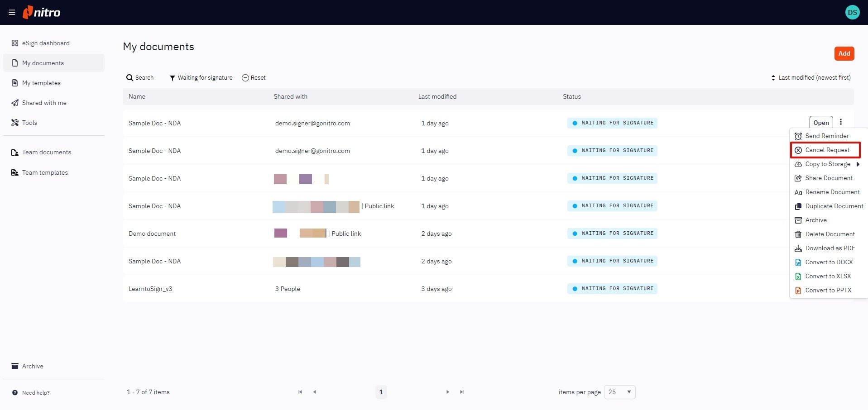
Task: Click the Download as PDF icon
Action: pyautogui.click(x=798, y=248)
